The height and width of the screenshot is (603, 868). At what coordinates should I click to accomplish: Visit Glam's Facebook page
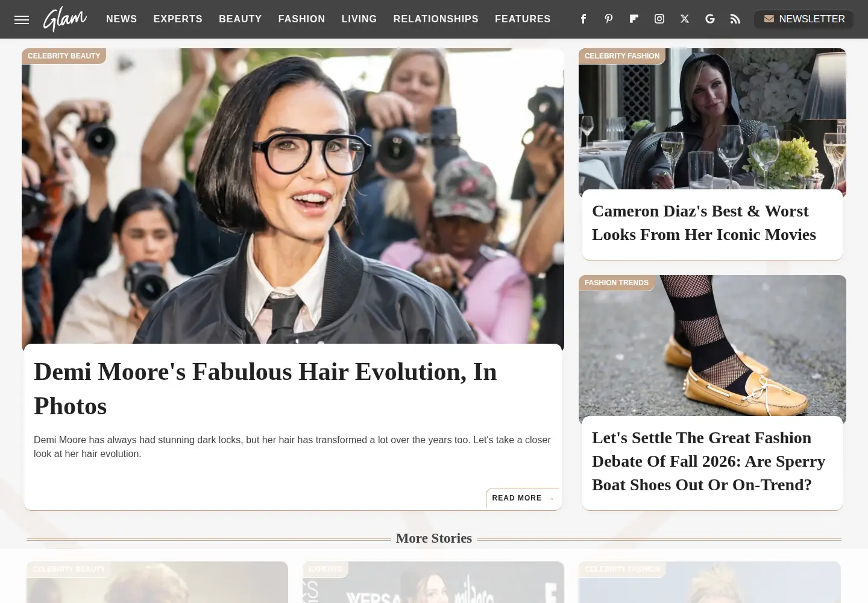click(x=583, y=19)
